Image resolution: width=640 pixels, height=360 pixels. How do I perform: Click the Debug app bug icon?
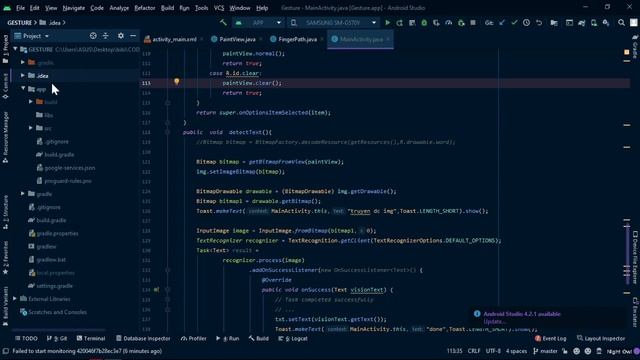pyautogui.click(x=424, y=23)
